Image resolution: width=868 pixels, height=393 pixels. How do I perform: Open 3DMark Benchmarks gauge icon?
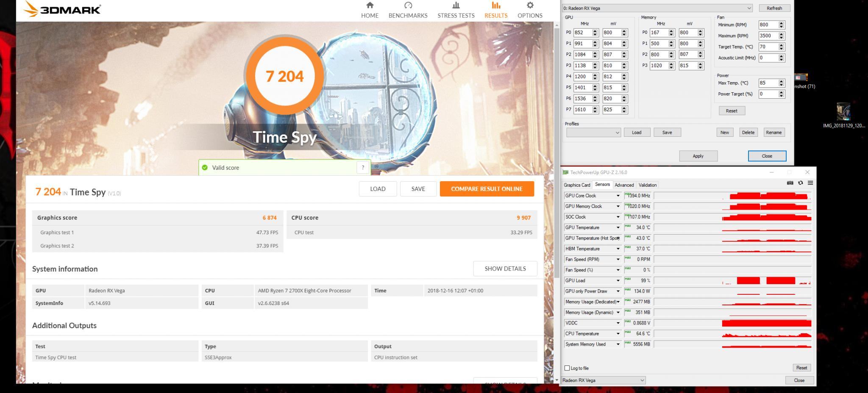click(408, 6)
